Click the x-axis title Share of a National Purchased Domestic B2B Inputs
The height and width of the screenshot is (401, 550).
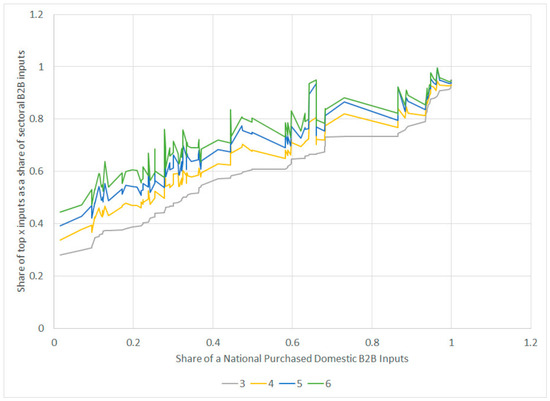(x=292, y=359)
